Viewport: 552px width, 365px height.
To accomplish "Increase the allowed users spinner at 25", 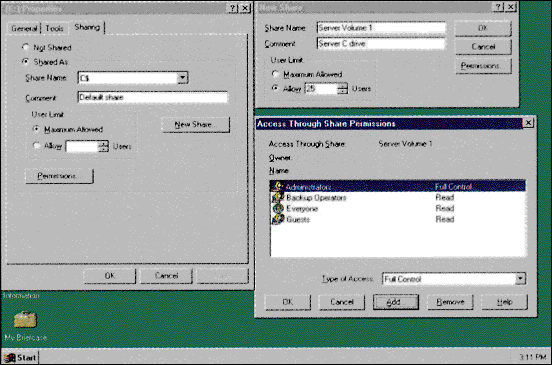I will (342, 86).
